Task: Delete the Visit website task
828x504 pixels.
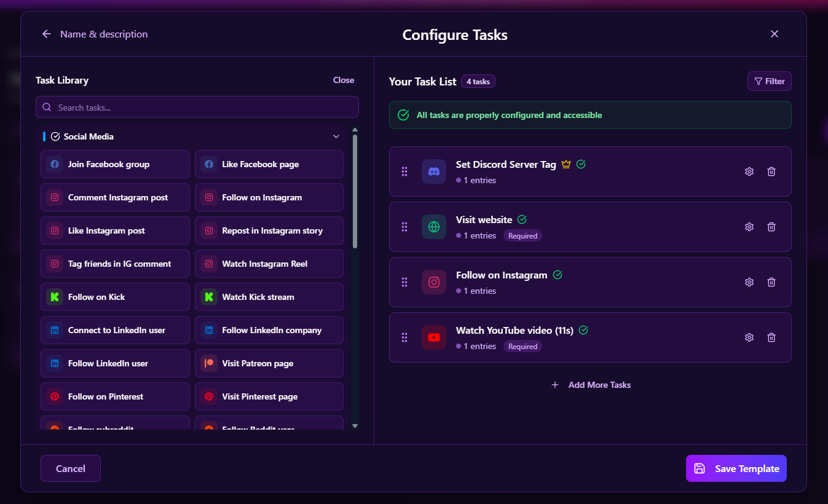Action: click(x=771, y=226)
